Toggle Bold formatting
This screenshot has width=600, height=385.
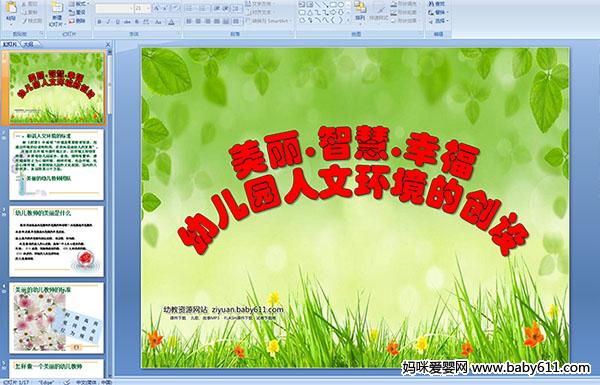coord(99,22)
